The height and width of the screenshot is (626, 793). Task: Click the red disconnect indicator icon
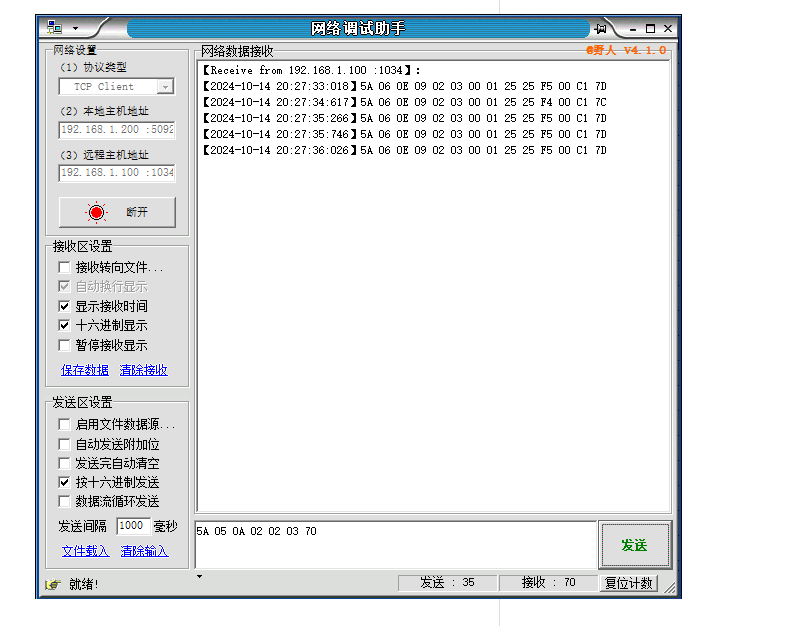coord(96,212)
